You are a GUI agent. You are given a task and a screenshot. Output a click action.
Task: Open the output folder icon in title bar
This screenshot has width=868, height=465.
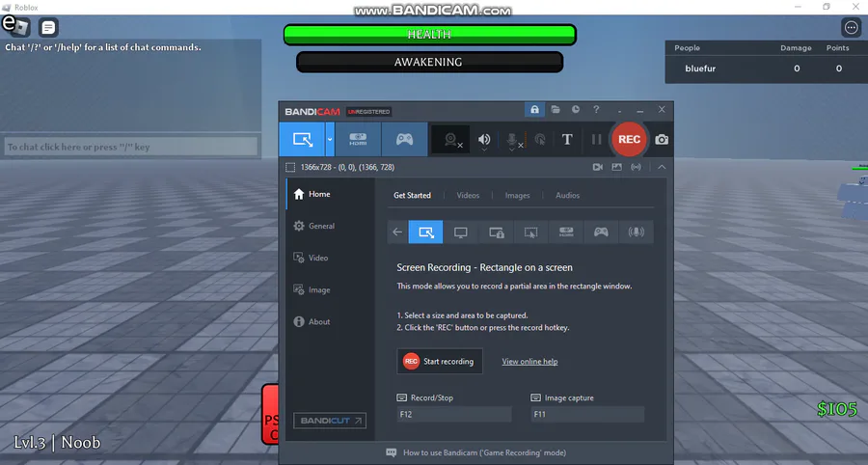(556, 110)
